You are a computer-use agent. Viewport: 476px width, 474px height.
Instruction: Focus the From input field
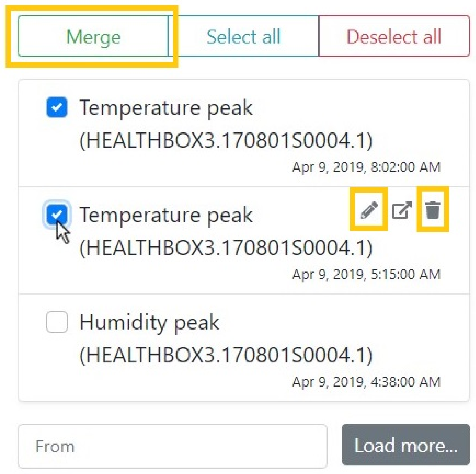pyautogui.click(x=173, y=446)
